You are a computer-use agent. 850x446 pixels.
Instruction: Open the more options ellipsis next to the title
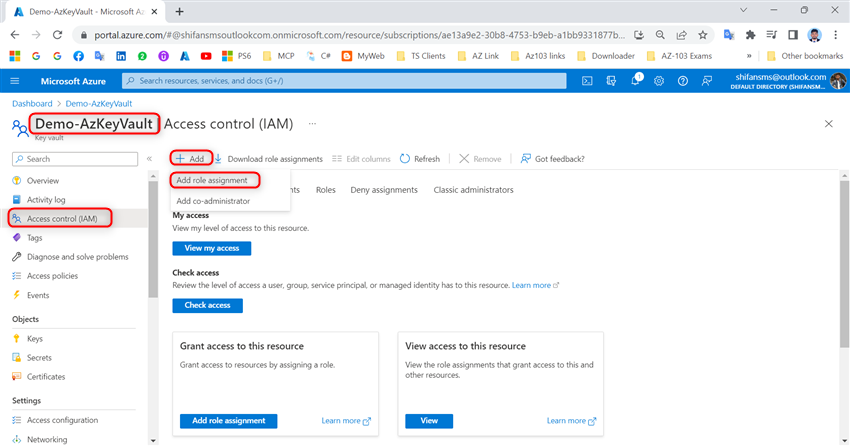[x=312, y=124]
